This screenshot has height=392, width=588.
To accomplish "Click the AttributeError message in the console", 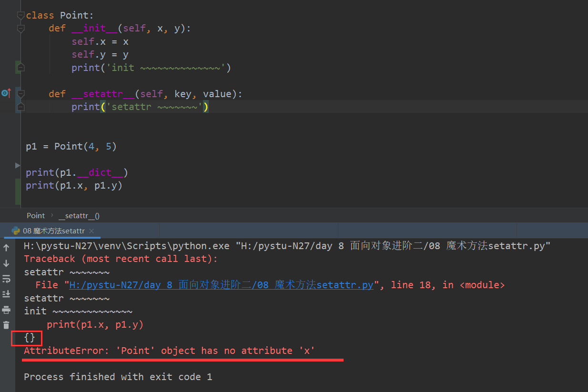I will point(169,351).
